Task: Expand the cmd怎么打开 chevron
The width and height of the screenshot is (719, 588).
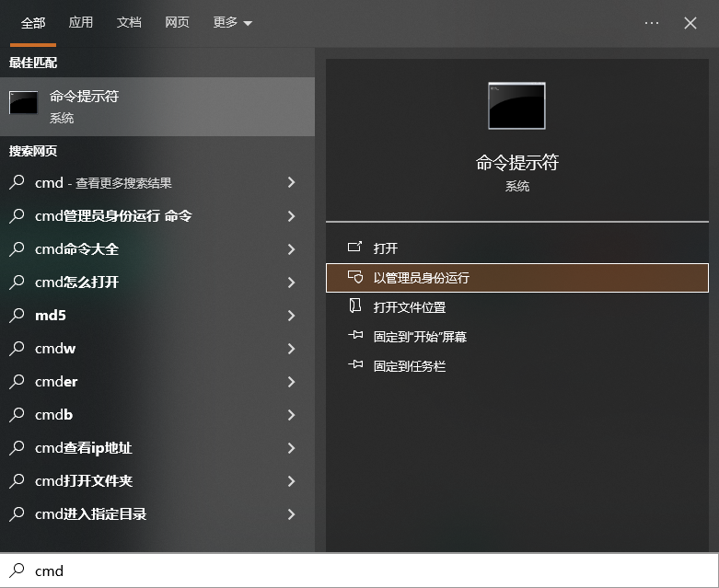Action: (291, 282)
